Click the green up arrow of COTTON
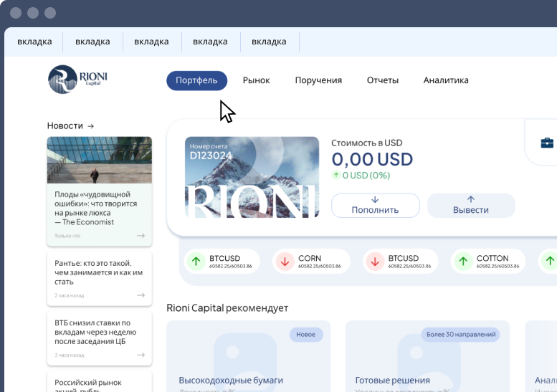 pyautogui.click(x=463, y=262)
